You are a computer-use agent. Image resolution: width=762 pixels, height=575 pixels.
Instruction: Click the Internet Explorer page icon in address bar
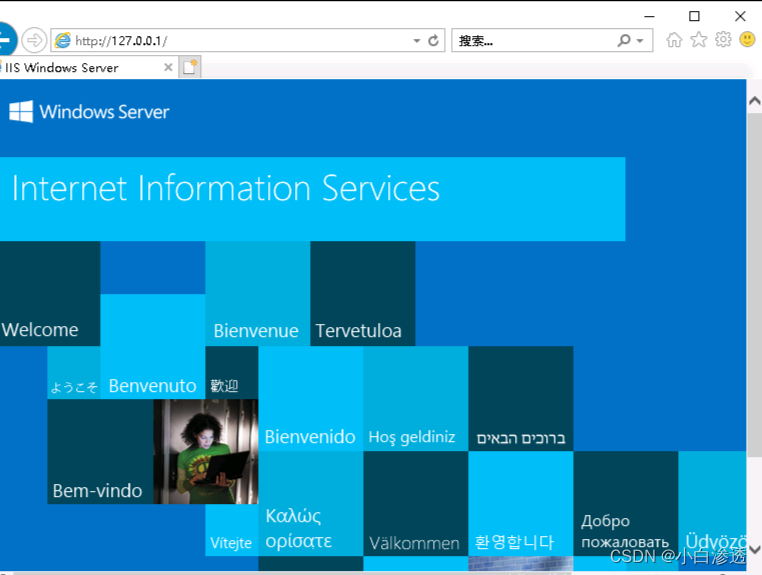coord(63,40)
